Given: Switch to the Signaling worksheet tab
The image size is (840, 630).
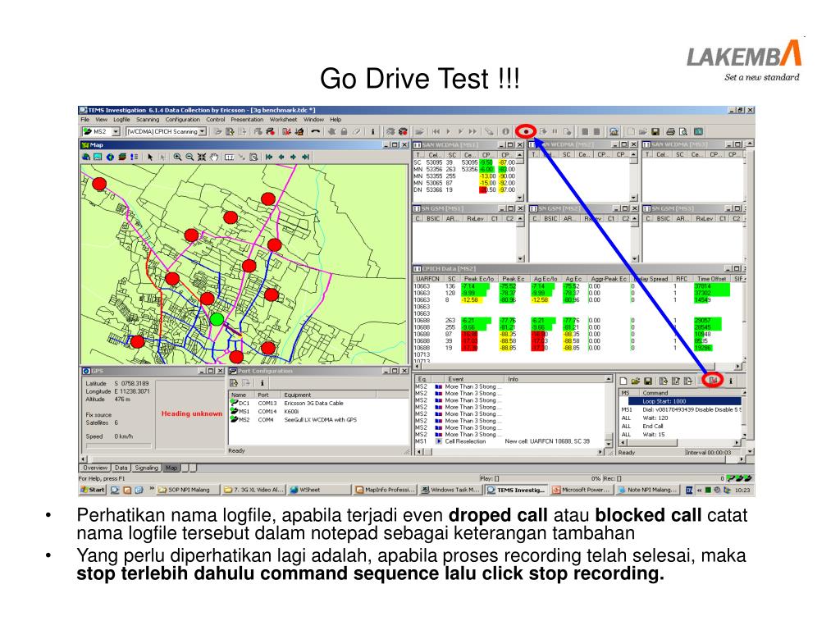Looking at the screenshot, I should click(x=146, y=468).
